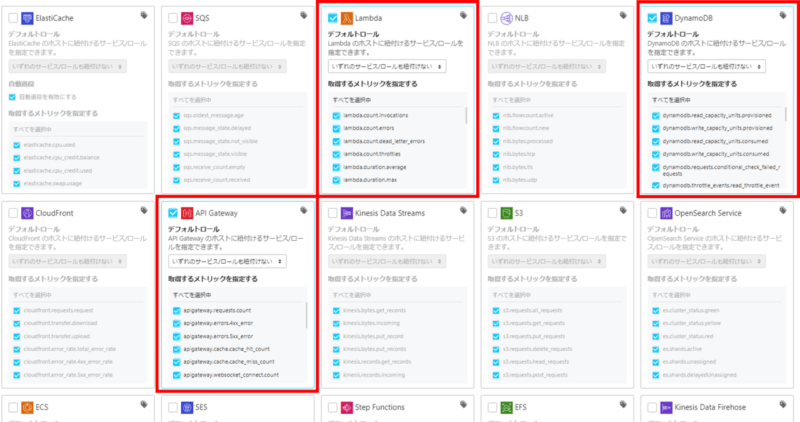800x422 pixels.
Task: Open the S3 default role dropdown
Action: pyautogui.click(x=546, y=261)
